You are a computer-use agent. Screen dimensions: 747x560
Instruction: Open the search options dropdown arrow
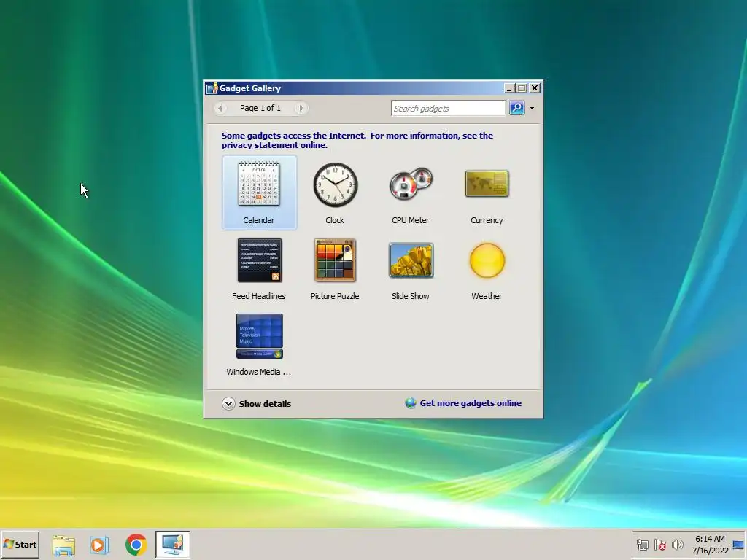532,108
